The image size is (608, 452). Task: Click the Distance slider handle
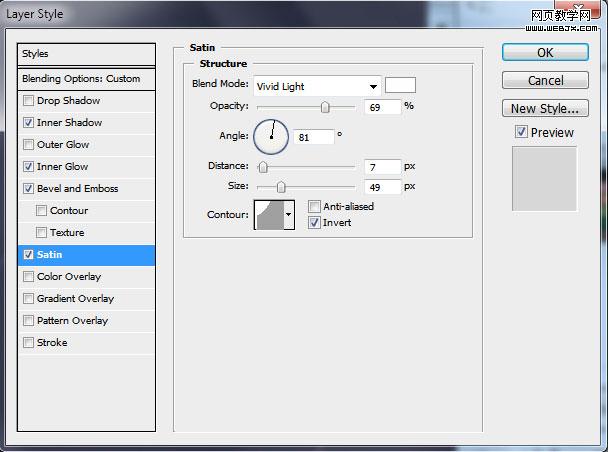[263, 167]
